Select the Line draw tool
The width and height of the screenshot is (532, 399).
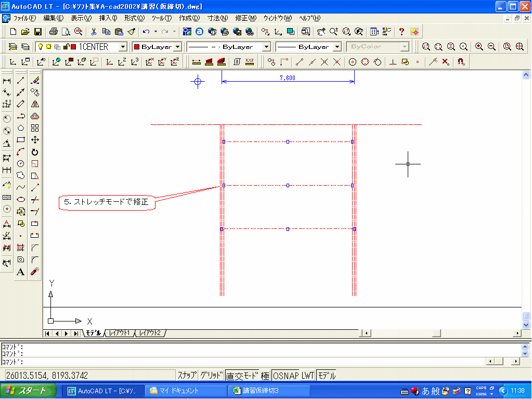pos(21,81)
